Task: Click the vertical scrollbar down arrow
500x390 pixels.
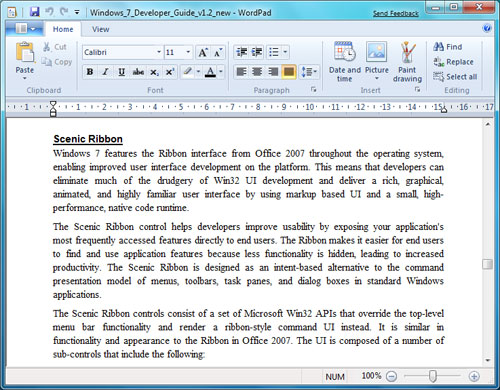Action: pyautogui.click(x=488, y=360)
